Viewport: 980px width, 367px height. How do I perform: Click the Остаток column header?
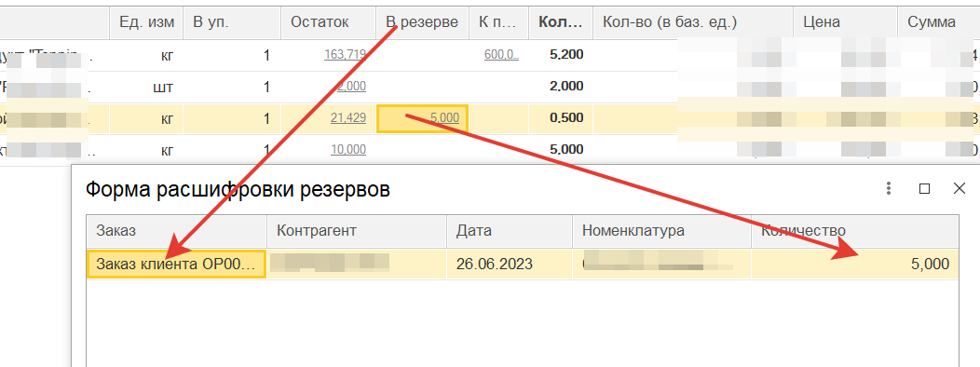point(329,22)
